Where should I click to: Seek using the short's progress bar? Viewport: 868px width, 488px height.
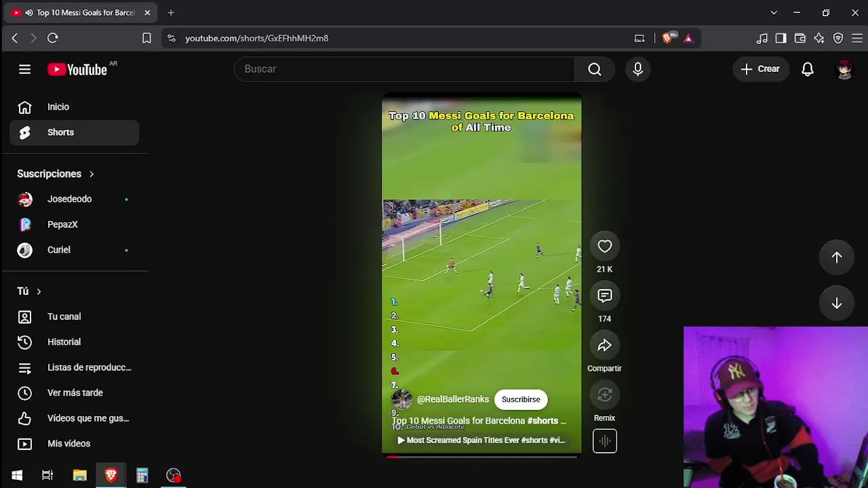(481, 457)
